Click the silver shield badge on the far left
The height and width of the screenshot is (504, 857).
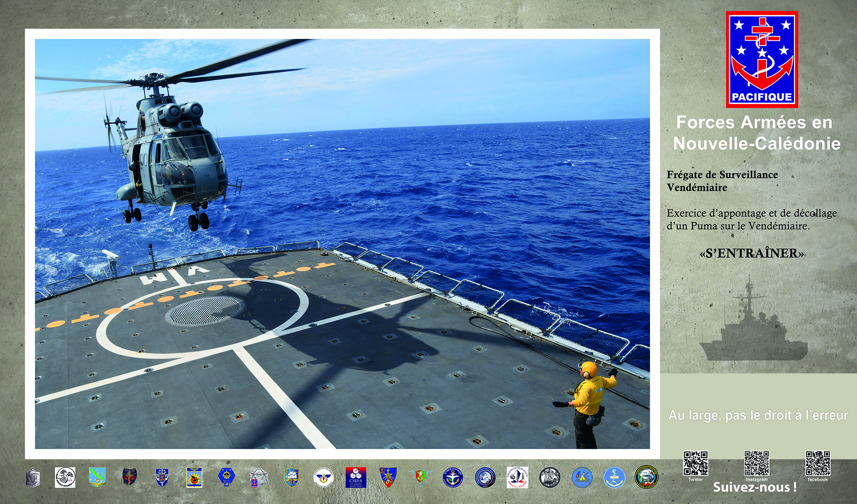pyautogui.click(x=33, y=478)
